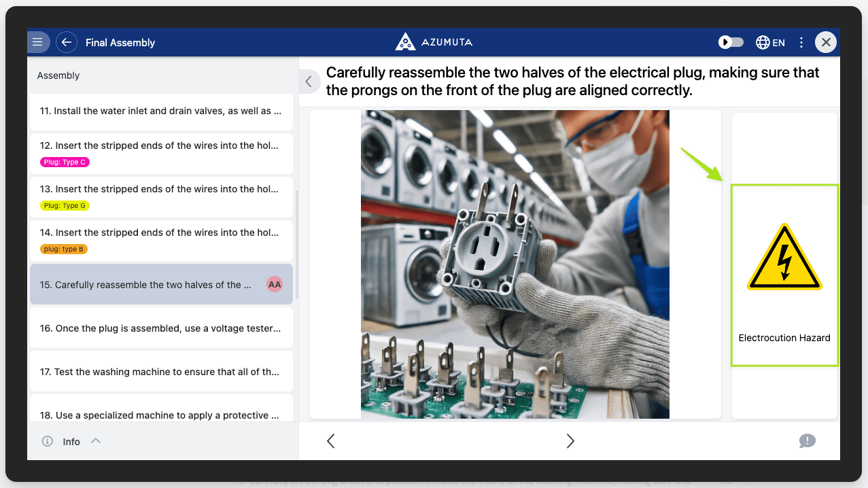Click the plug assembly instruction photo
Screen dimensions: 868x488
click(x=515, y=264)
